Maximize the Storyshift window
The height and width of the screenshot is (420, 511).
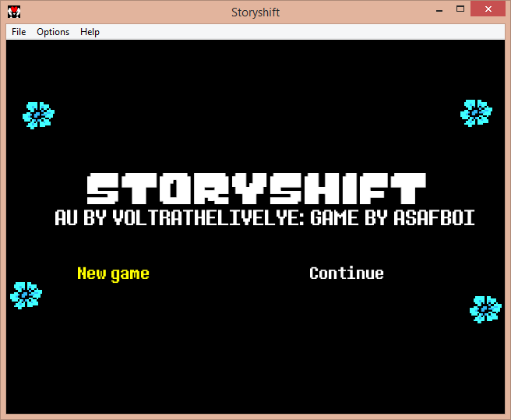pos(460,9)
